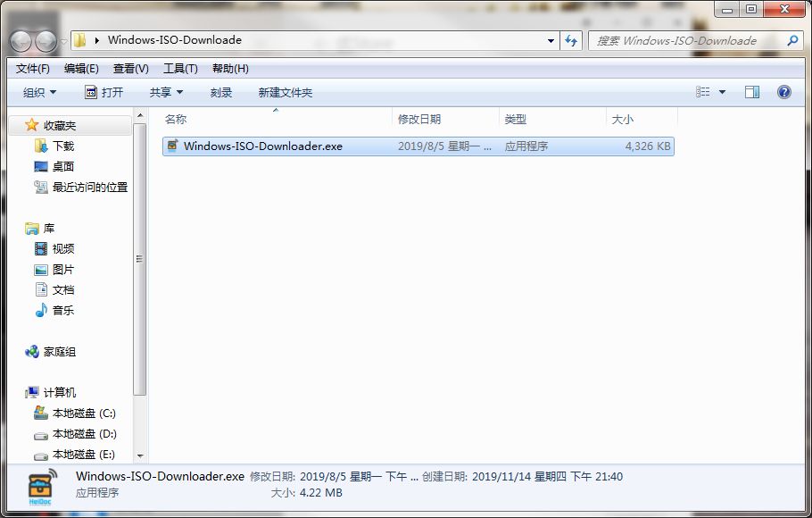
Task: Open the 查看(V) menu
Action: (131, 69)
